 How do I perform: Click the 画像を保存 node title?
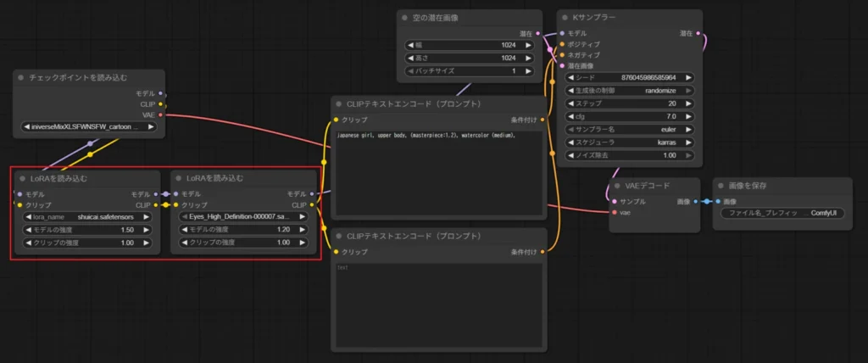point(748,186)
